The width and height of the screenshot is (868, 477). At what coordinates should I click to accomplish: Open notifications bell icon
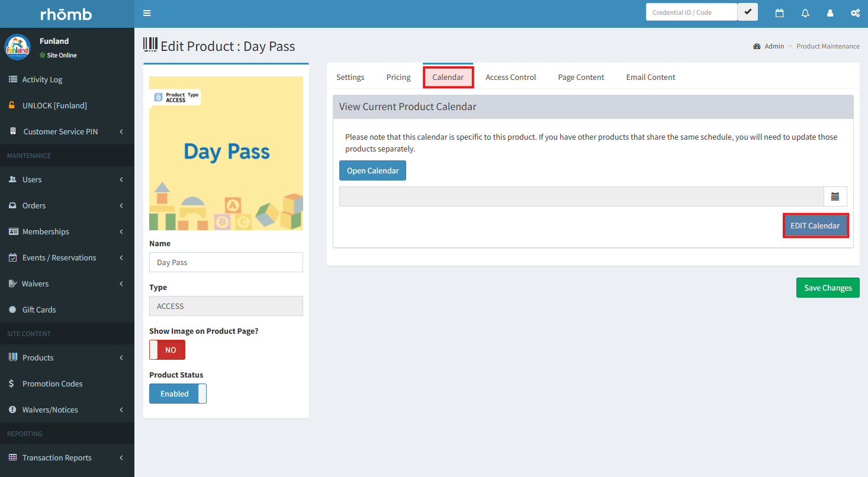(x=805, y=13)
